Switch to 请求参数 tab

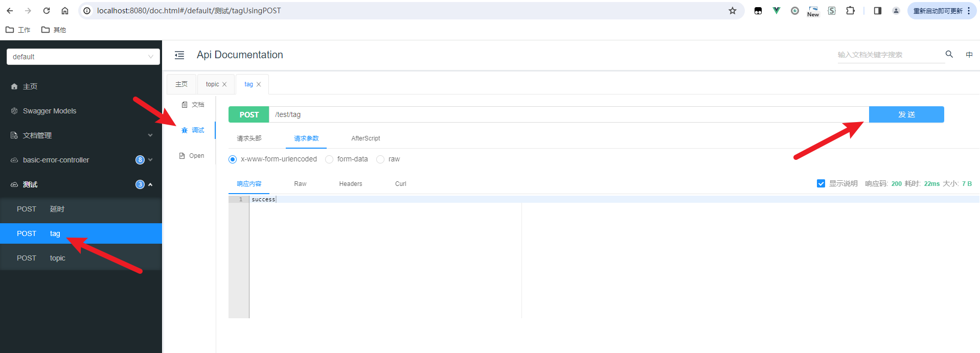click(x=306, y=138)
